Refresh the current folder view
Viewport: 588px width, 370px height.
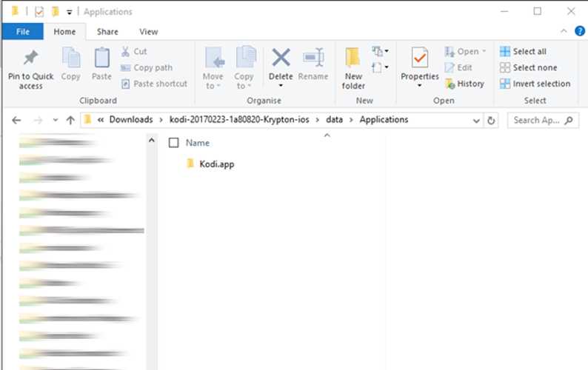(x=491, y=120)
